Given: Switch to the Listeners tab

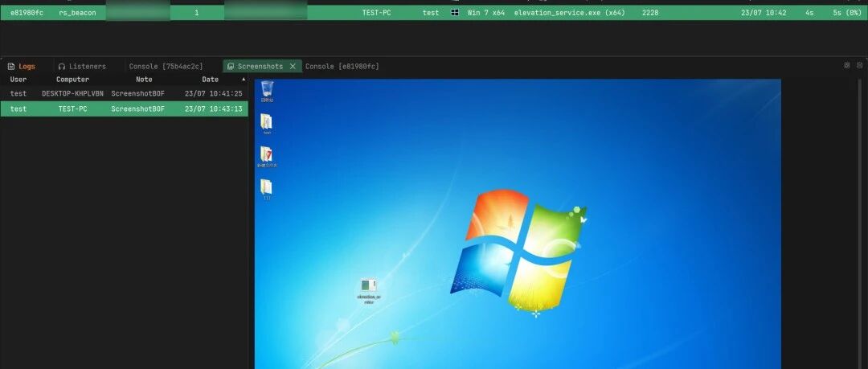Looking at the screenshot, I should tap(82, 67).
